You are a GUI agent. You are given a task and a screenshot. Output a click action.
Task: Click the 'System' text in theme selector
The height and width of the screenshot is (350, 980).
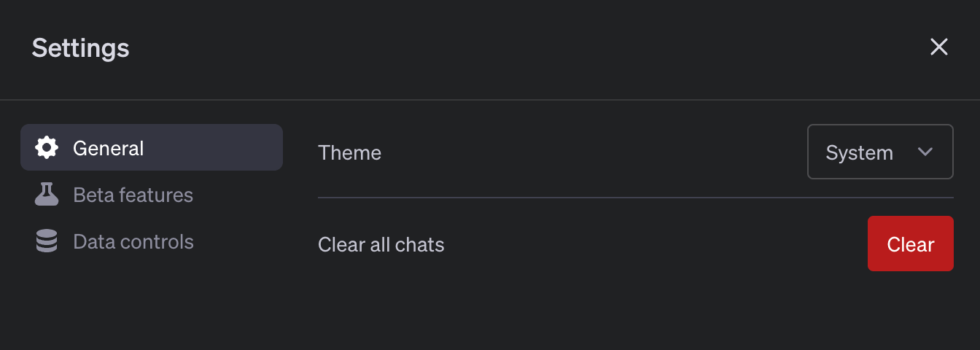click(859, 153)
